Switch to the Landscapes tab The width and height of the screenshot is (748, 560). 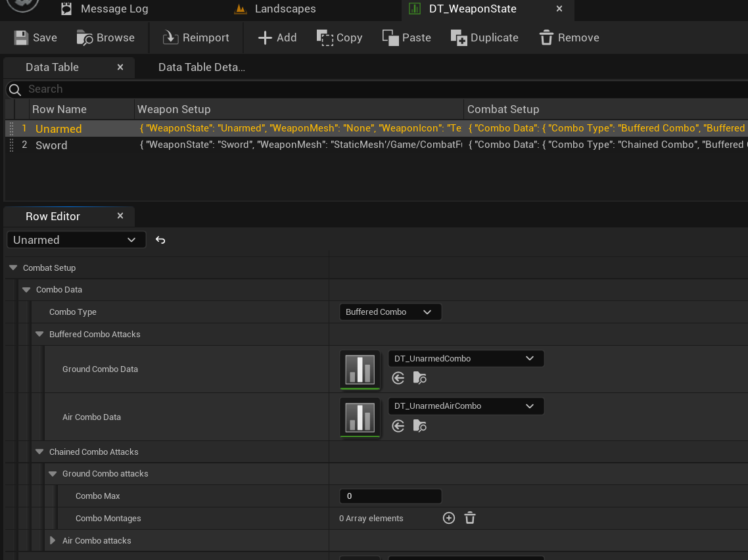(275, 9)
